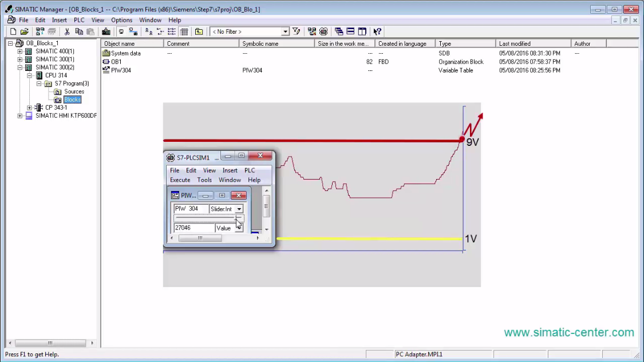644x362 pixels.
Task: Open the SIMATIC Manager File menu
Action: (x=23, y=20)
